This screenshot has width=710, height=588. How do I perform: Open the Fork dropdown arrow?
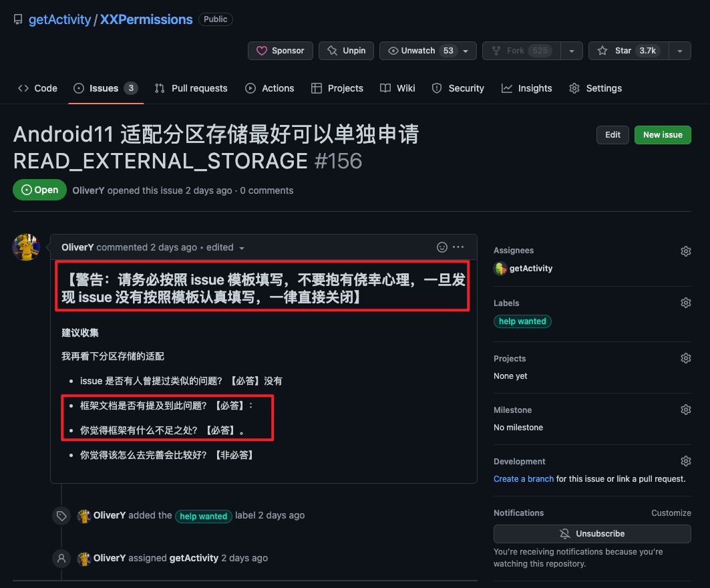click(572, 51)
